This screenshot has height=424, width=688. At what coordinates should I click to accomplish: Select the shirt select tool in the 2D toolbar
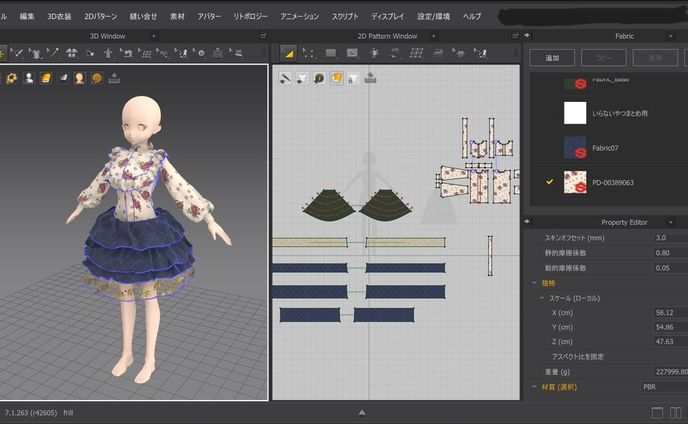click(x=459, y=53)
